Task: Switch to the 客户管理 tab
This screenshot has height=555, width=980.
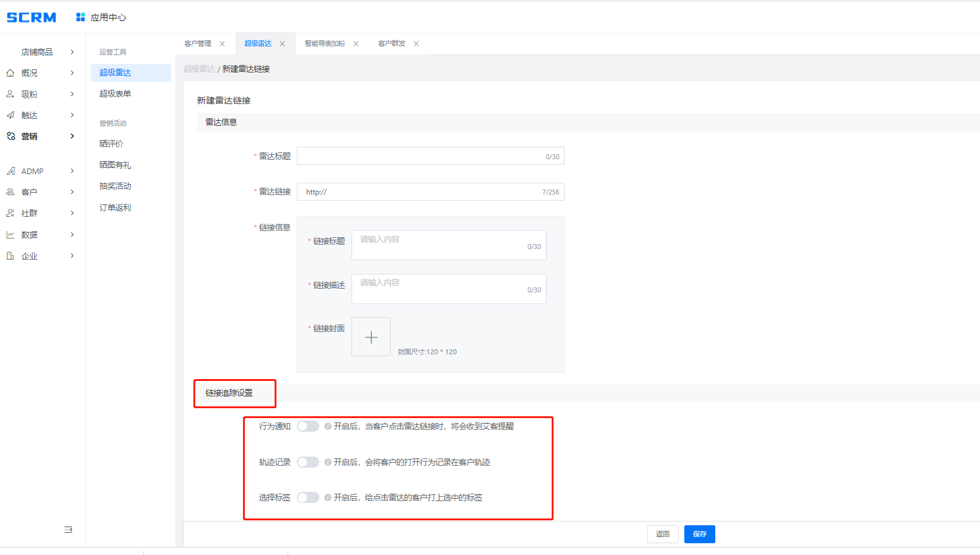Action: click(x=198, y=43)
